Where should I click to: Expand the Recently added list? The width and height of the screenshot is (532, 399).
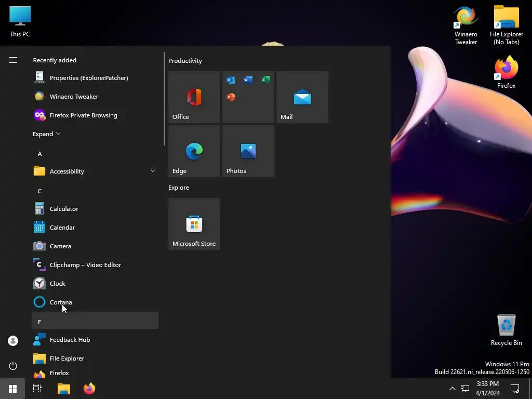46,134
